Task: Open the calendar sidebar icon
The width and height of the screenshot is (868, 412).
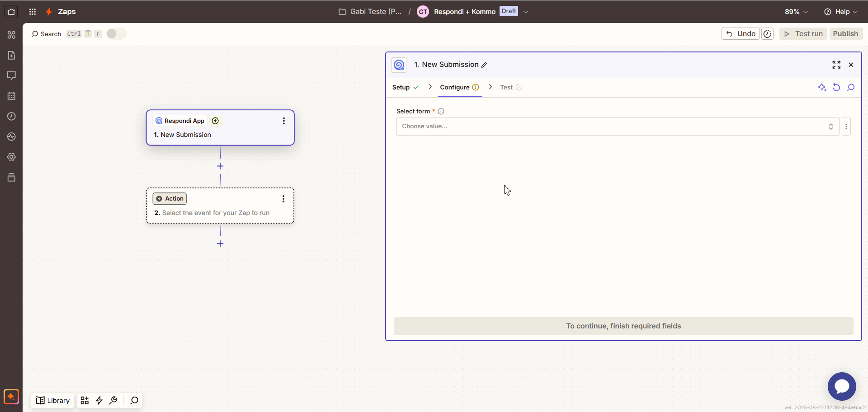Action: pos(11,96)
